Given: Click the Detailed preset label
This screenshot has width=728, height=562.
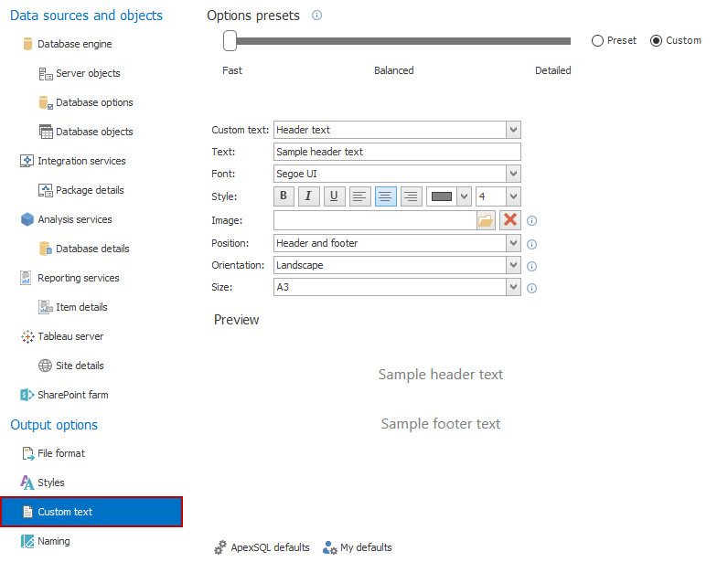Looking at the screenshot, I should coord(553,70).
